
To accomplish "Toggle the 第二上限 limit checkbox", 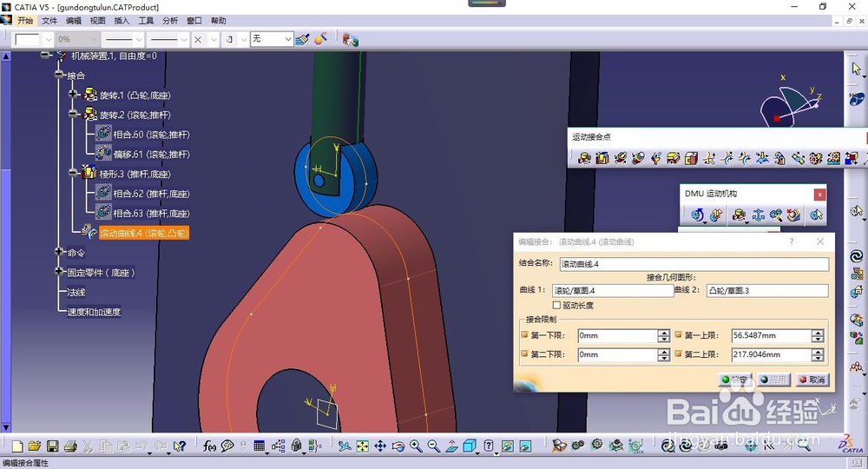I will coord(679,353).
